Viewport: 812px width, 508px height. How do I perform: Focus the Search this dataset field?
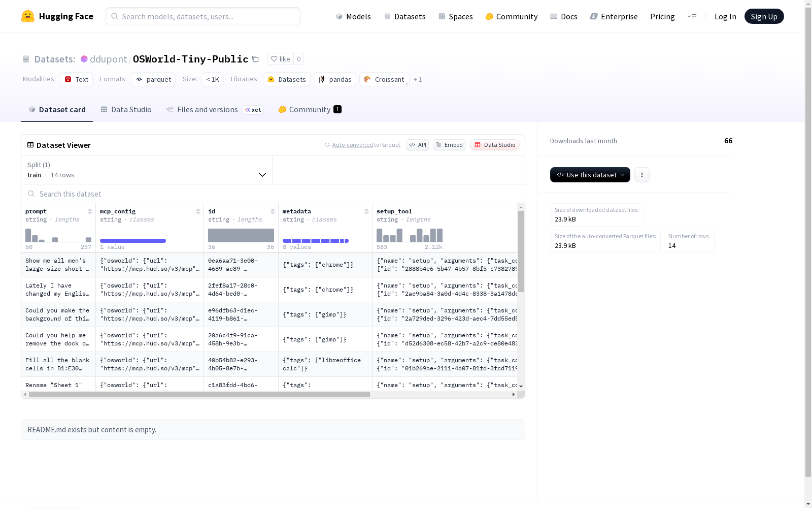(x=273, y=194)
